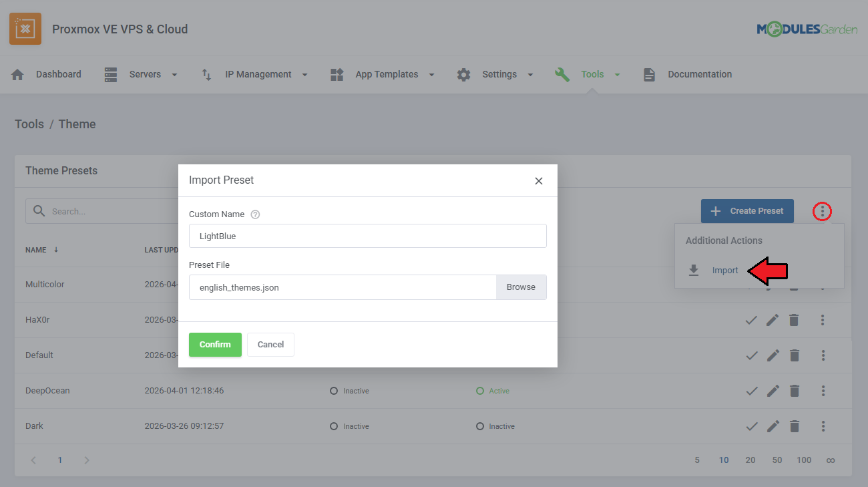The image size is (868, 487).
Task: Toggle the second Inactive status for Dark preset
Action: pos(479,426)
